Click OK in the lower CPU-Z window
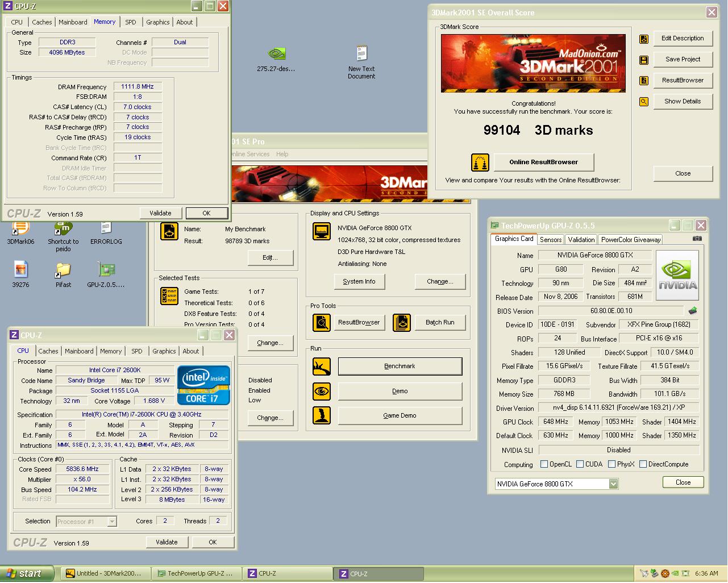Viewport: 728px width, 583px height. [213, 543]
